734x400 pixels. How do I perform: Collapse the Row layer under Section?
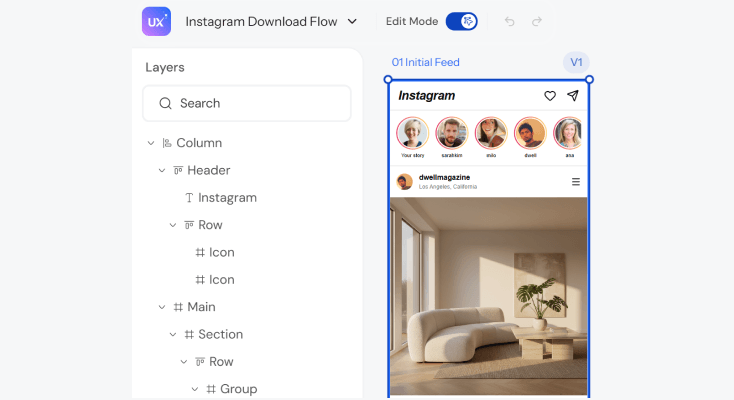pos(184,362)
